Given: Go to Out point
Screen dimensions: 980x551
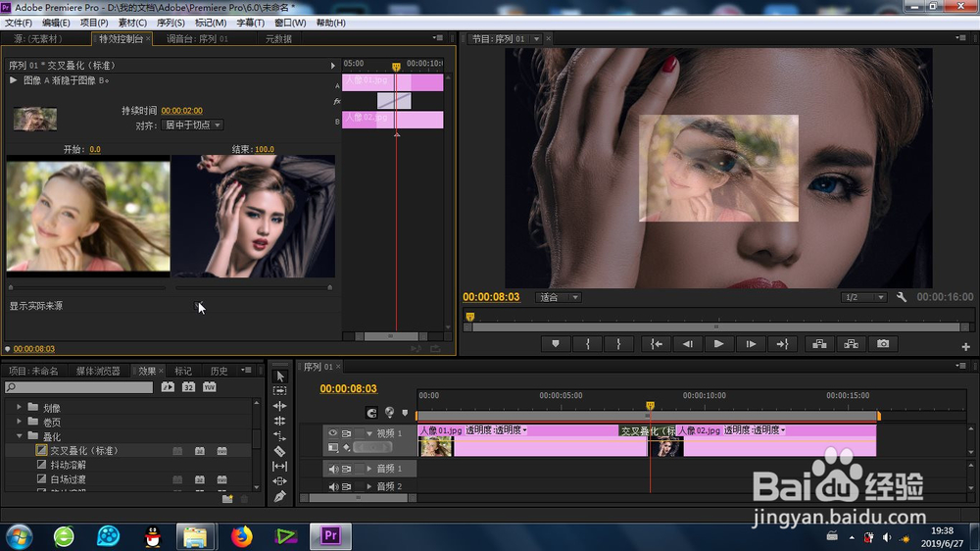Looking at the screenshot, I should click(782, 344).
